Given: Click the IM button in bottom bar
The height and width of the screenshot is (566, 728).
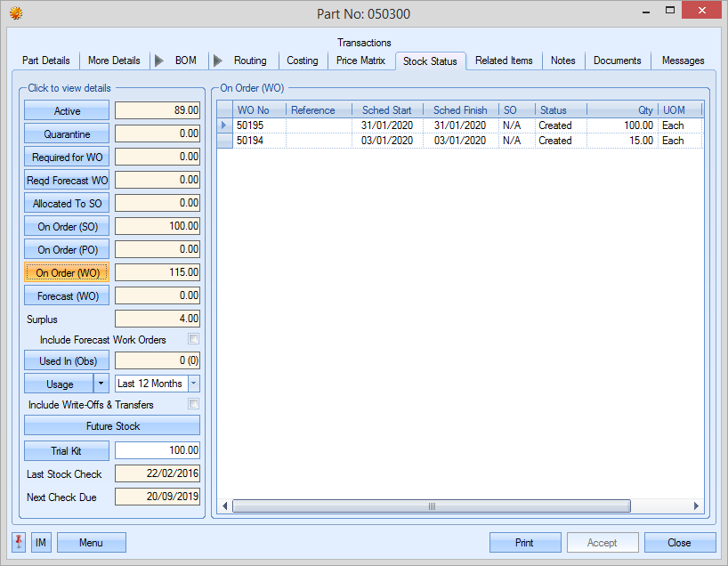Looking at the screenshot, I should 41,542.
